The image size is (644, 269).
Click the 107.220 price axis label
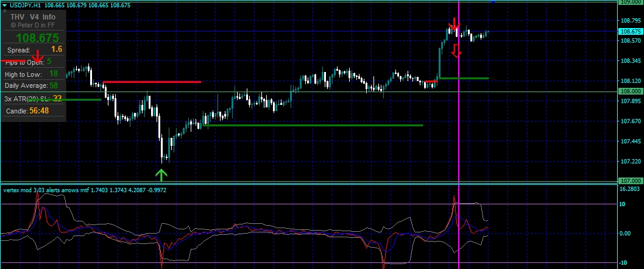click(631, 162)
